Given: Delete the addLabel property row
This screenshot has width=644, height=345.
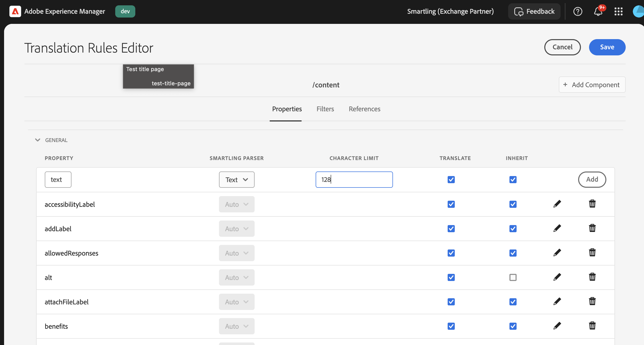Looking at the screenshot, I should [592, 228].
